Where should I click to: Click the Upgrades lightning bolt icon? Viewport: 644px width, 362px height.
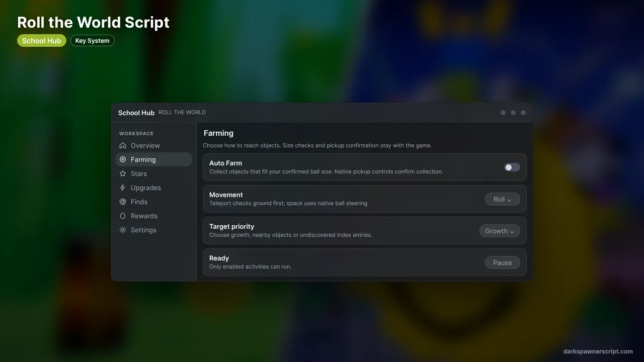click(123, 188)
